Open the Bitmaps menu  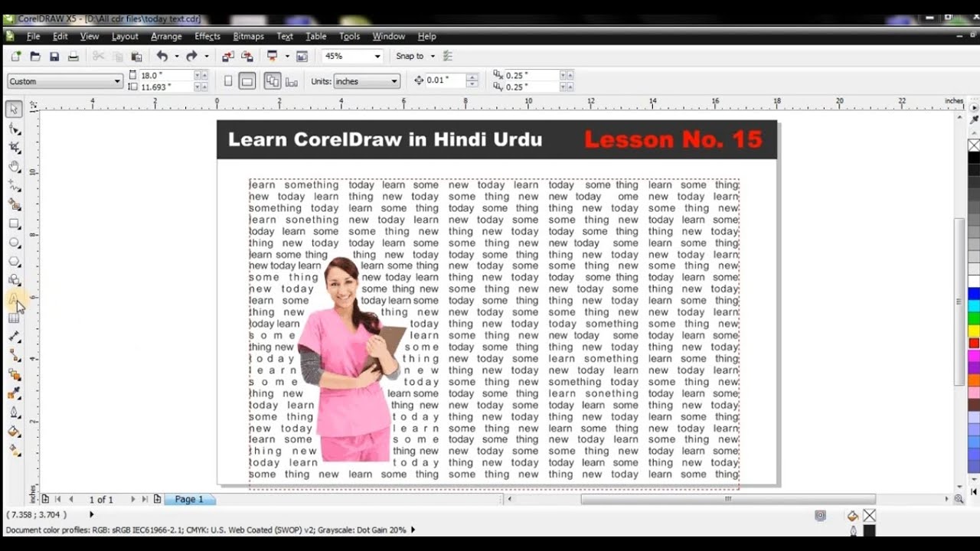[248, 36]
